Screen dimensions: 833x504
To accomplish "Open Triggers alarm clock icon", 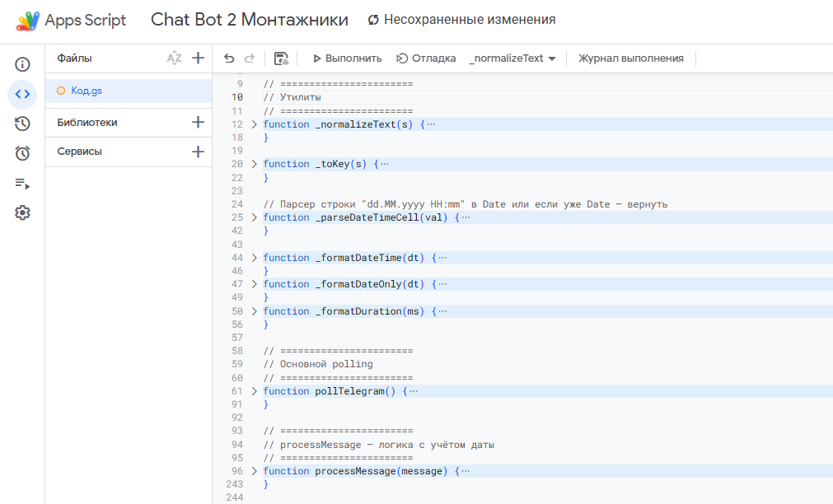I will pos(22,153).
